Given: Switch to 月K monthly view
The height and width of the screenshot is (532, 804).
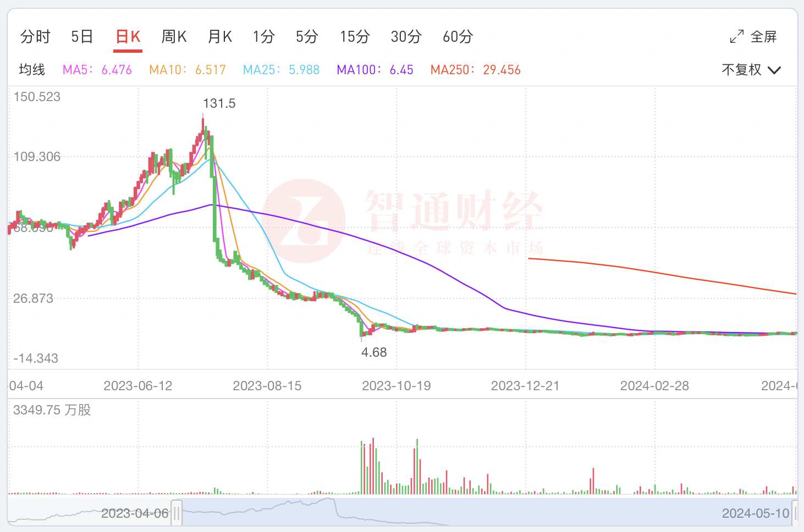Looking at the screenshot, I should click(x=220, y=37).
